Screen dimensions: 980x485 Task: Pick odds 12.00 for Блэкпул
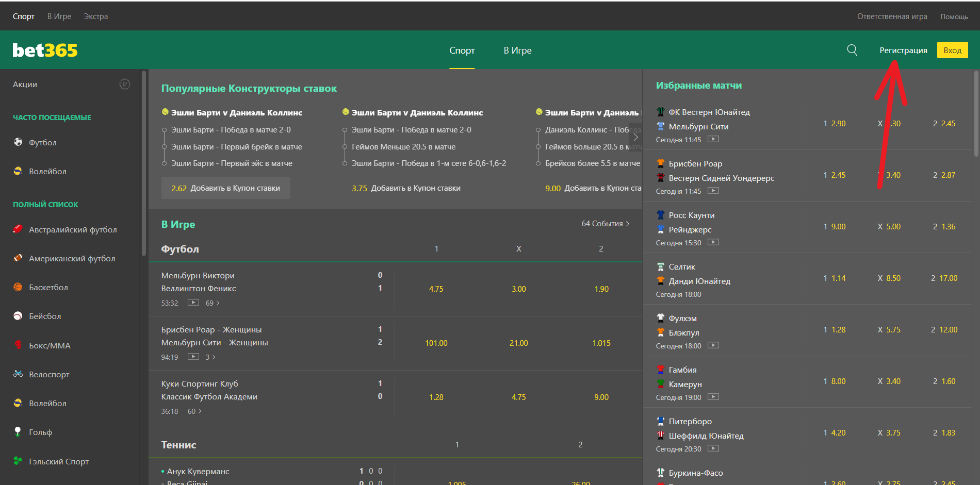pyautogui.click(x=944, y=330)
